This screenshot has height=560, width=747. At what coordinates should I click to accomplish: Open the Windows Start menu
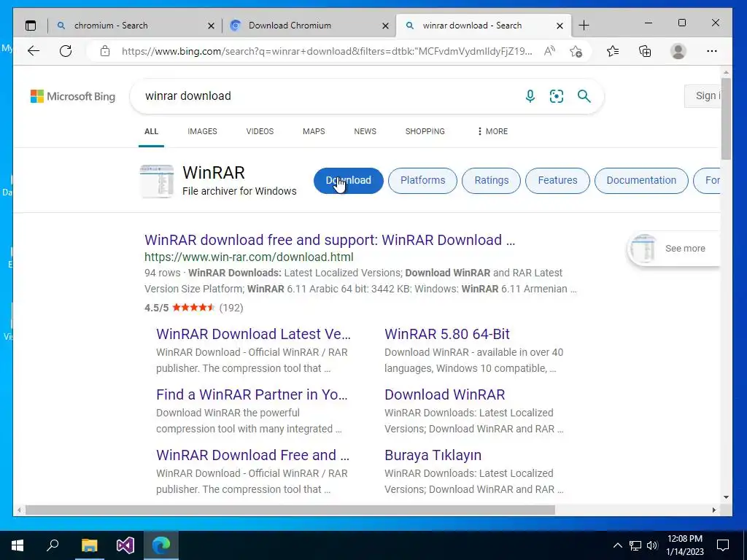pyautogui.click(x=18, y=545)
